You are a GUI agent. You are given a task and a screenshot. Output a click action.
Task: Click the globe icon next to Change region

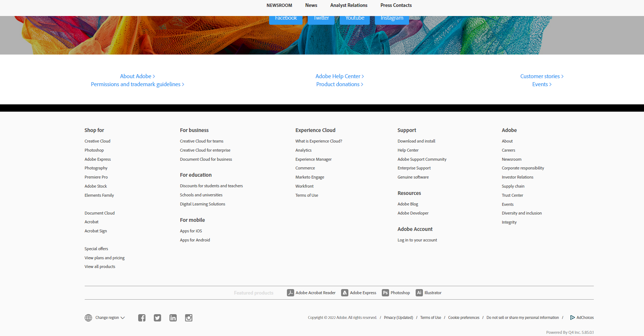pos(88,317)
